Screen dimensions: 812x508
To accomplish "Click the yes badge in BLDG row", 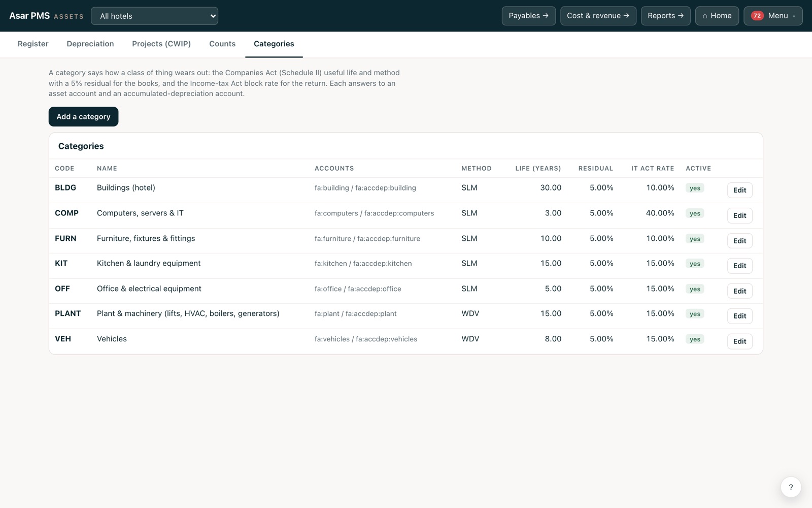I will click(x=695, y=188).
